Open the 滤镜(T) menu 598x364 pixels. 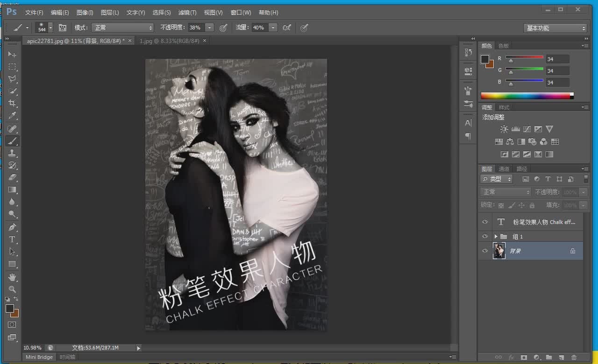click(187, 13)
